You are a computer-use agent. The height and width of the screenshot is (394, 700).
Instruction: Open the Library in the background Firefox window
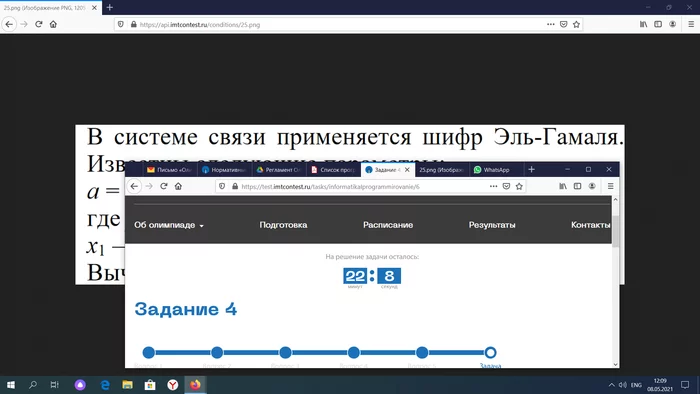click(643, 25)
